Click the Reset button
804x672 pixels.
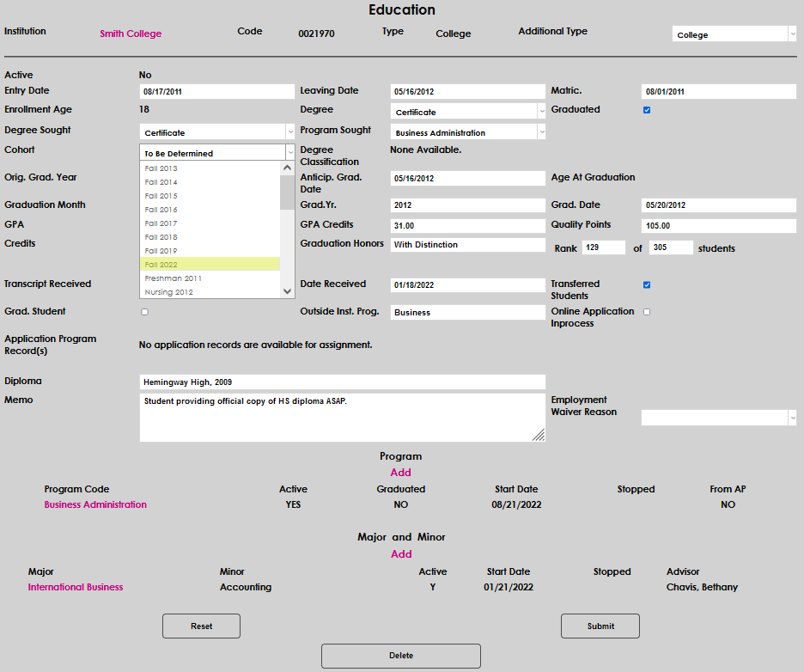(201, 626)
